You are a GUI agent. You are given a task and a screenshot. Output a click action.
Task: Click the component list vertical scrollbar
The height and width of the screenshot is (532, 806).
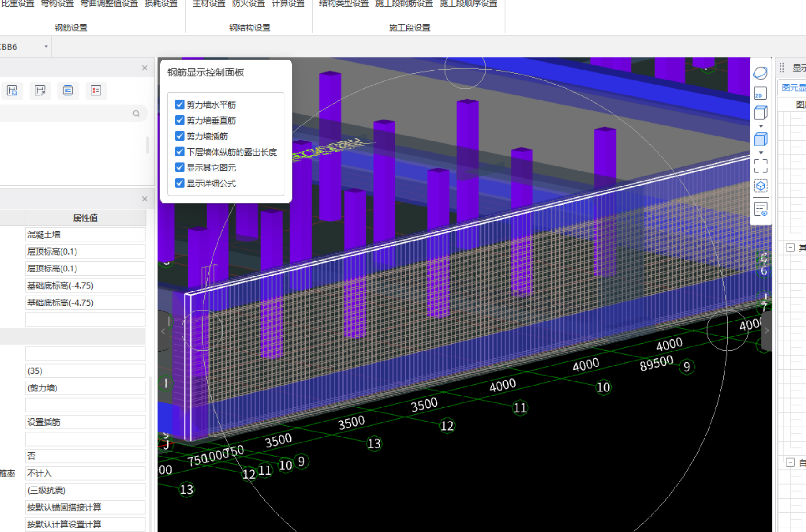[147, 145]
